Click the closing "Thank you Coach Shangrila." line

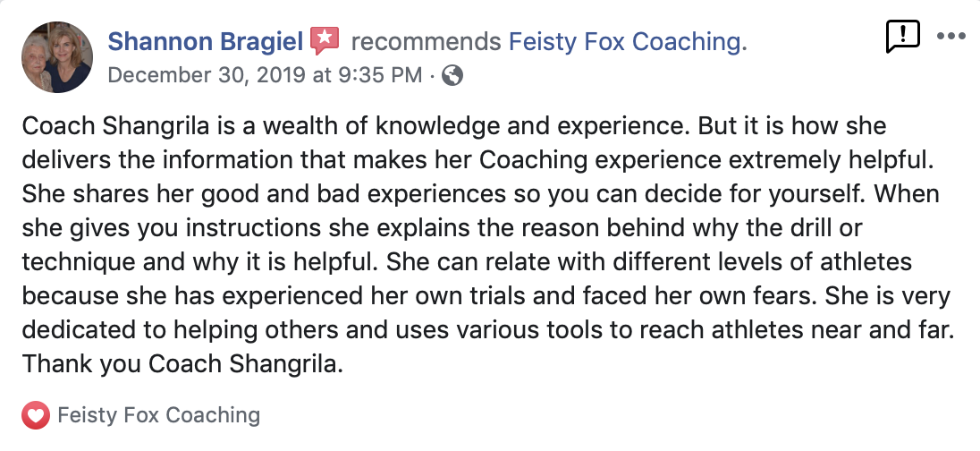click(x=182, y=364)
